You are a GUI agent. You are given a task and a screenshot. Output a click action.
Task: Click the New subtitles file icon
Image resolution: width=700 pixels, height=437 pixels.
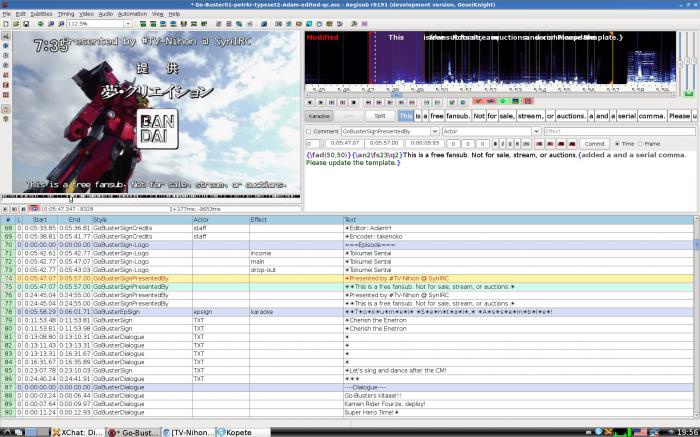pos(6,24)
